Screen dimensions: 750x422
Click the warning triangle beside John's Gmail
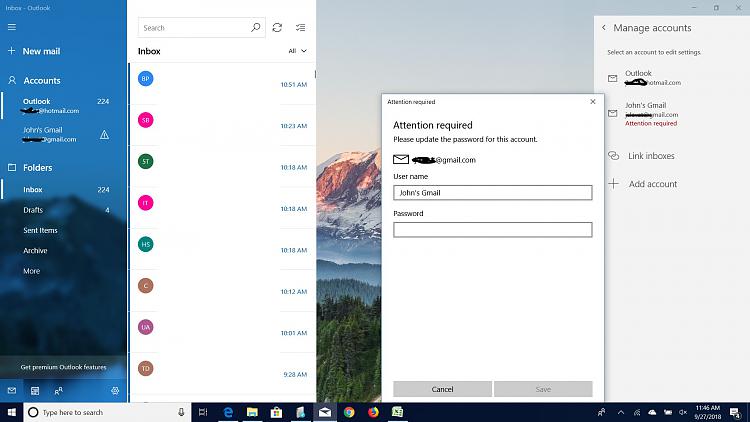pyautogui.click(x=104, y=135)
